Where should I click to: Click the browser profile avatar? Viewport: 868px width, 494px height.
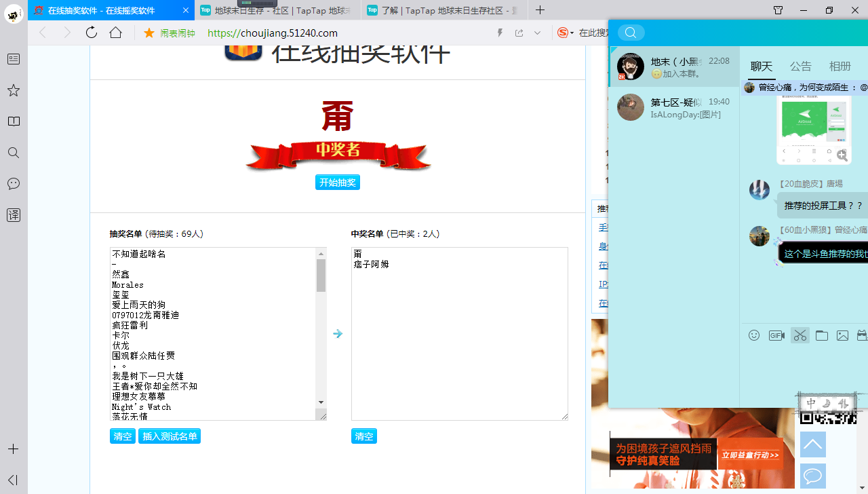click(x=14, y=13)
